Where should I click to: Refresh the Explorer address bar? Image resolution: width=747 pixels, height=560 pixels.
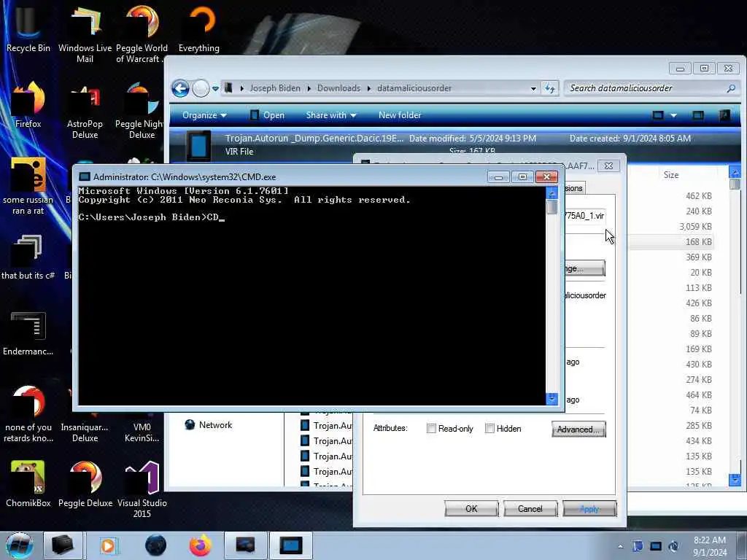point(550,88)
